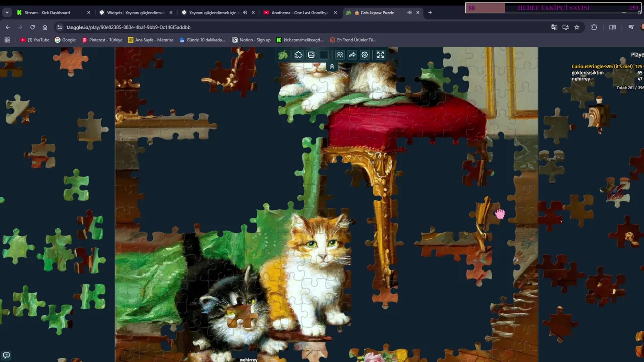
Task: Change the dark background color swatch
Action: click(x=324, y=55)
